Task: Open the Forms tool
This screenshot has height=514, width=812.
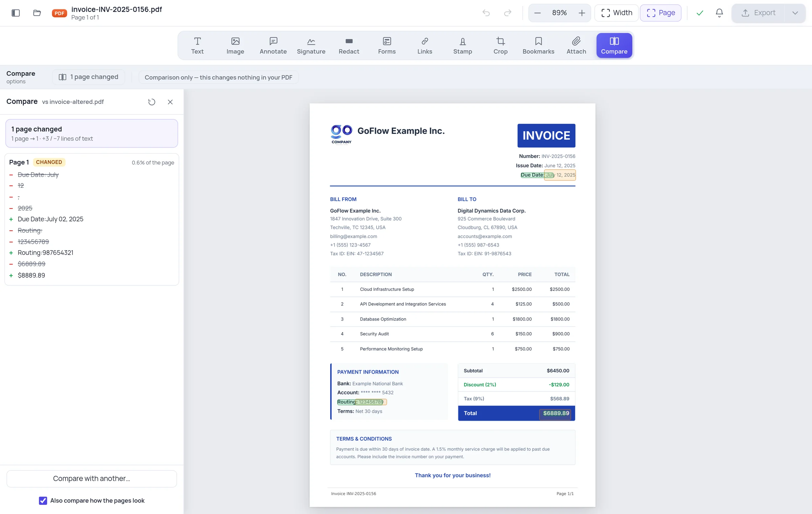Action: tap(387, 45)
